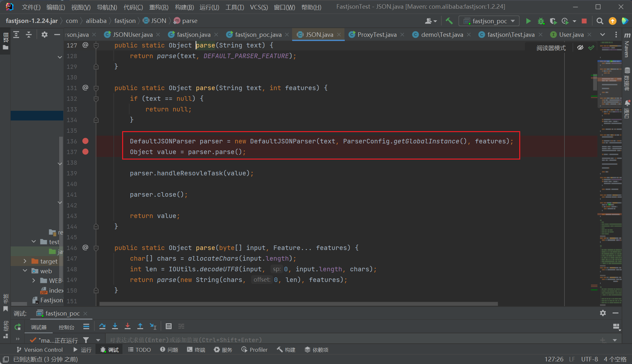
Task: Click the green Run button in toolbar
Action: click(528, 21)
